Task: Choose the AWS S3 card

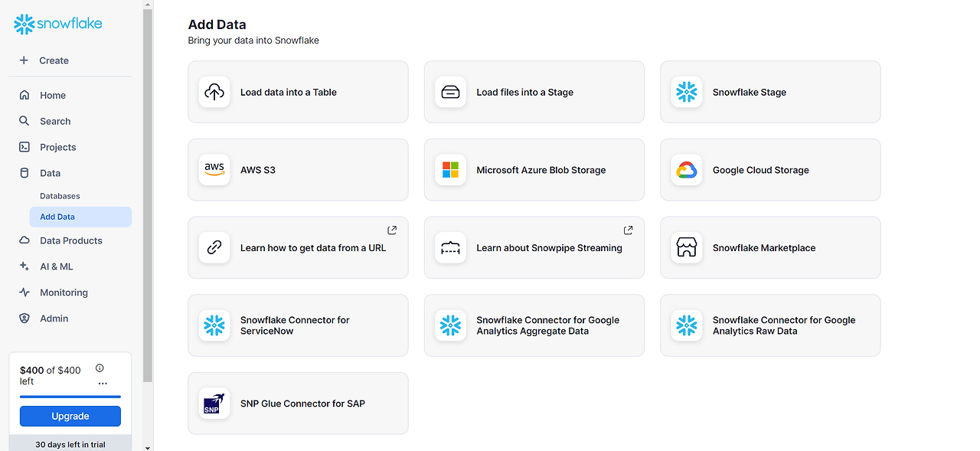Action: pyautogui.click(x=298, y=170)
